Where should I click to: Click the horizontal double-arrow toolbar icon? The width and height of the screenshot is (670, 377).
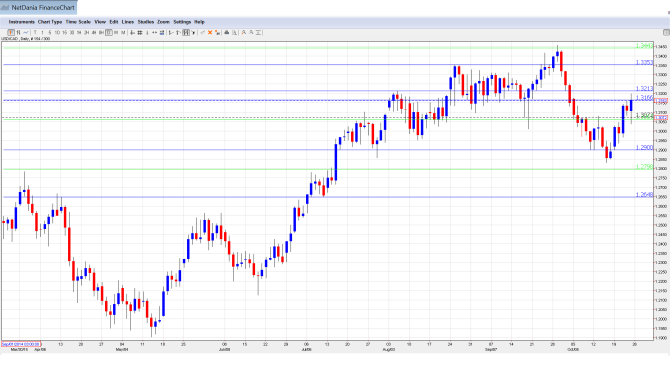(154, 32)
